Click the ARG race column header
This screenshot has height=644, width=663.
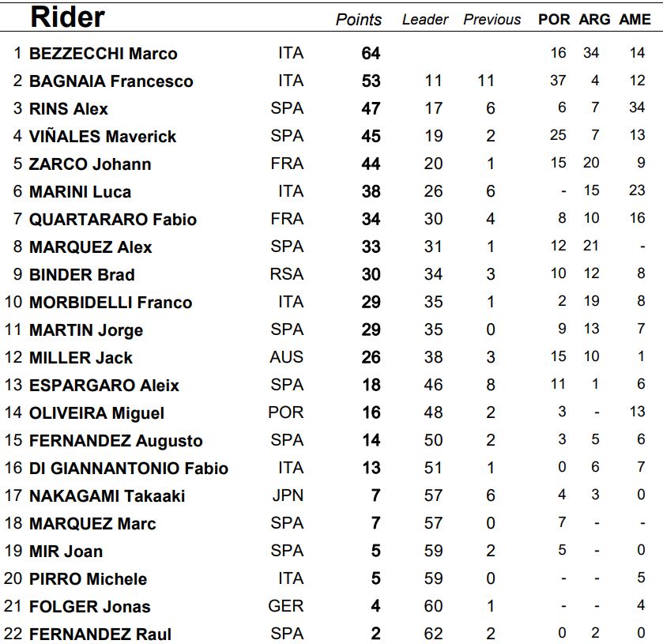(594, 20)
